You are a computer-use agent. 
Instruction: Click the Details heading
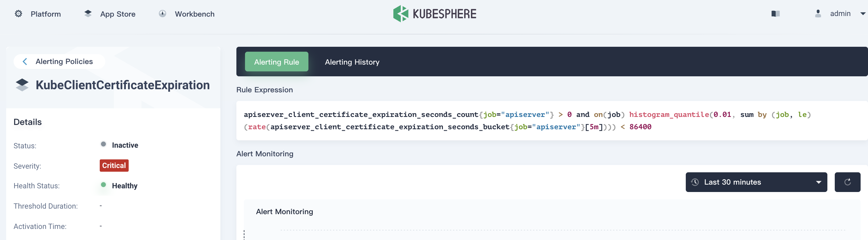click(x=28, y=122)
